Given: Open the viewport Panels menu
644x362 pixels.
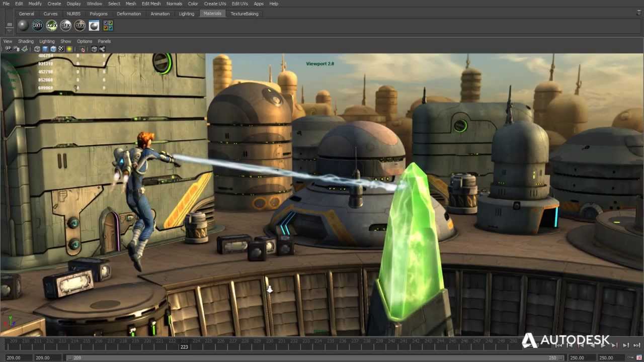Looking at the screenshot, I should (x=104, y=41).
